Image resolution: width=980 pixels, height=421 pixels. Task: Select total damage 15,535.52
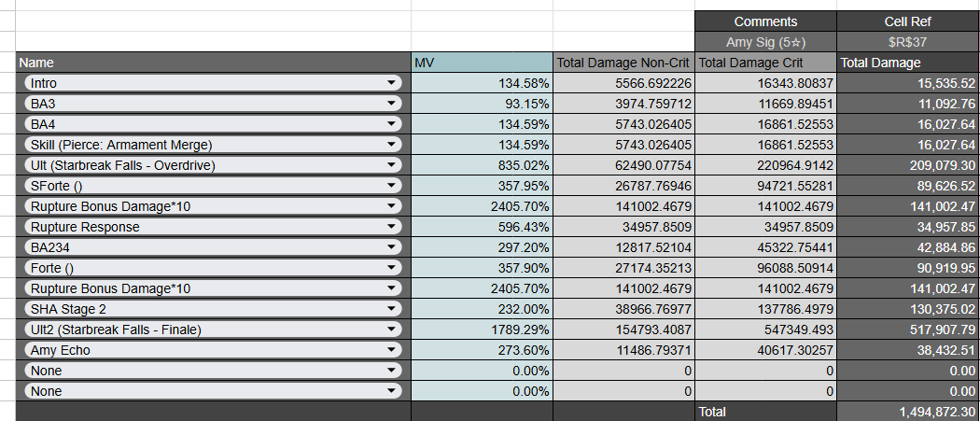(x=908, y=82)
